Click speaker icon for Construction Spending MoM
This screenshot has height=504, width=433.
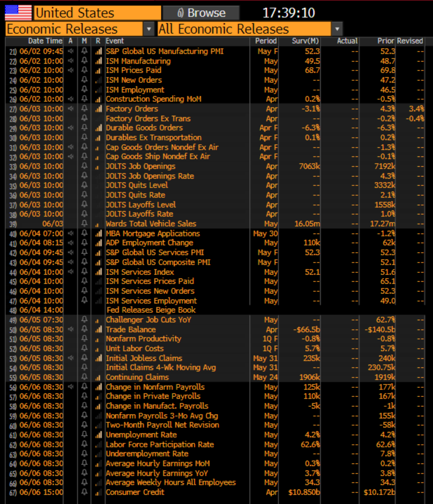pos(71,99)
